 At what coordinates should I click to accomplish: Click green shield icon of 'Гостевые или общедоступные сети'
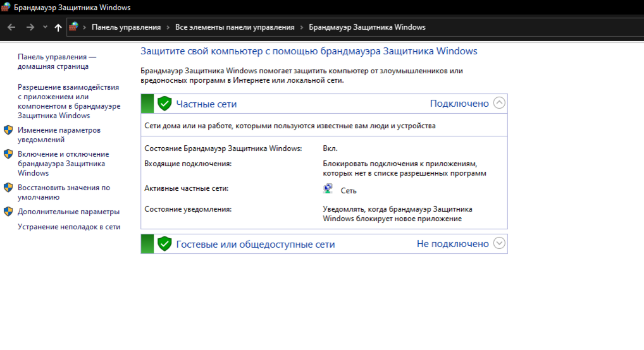pos(164,244)
